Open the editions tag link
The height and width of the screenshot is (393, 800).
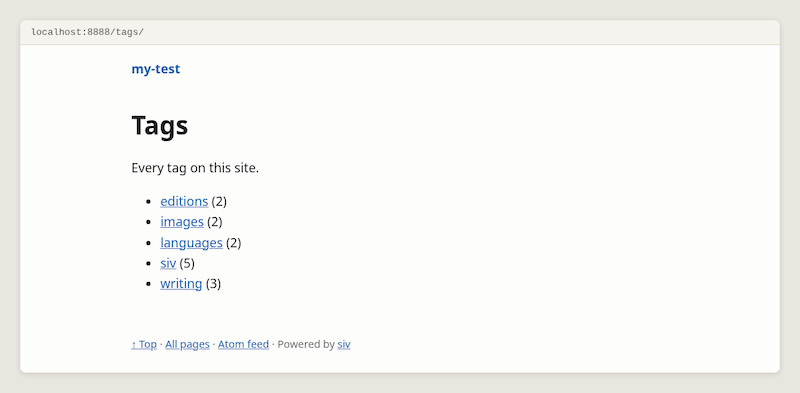pos(184,202)
